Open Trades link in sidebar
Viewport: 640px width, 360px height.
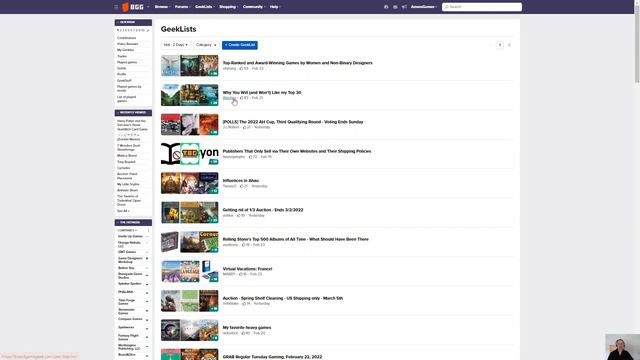pyautogui.click(x=122, y=56)
